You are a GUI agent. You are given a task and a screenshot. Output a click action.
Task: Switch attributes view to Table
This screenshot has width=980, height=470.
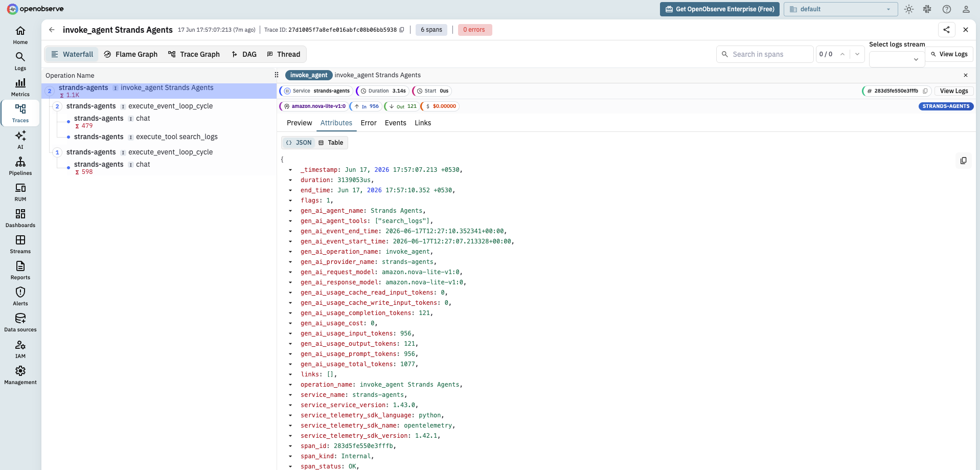331,143
